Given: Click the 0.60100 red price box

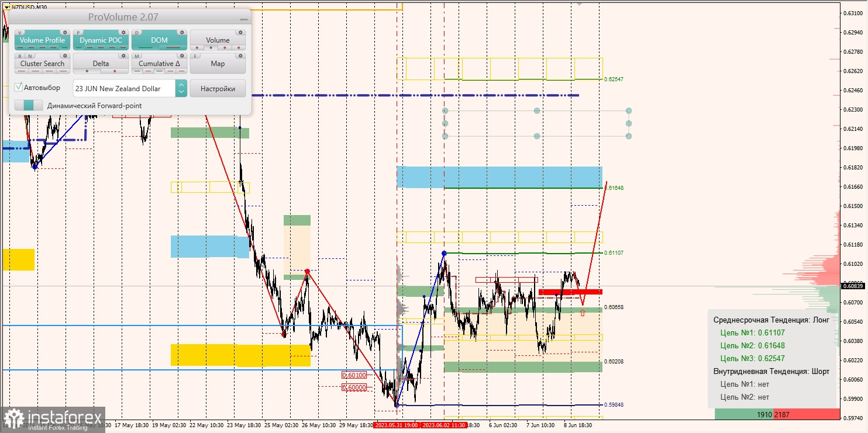Looking at the screenshot, I should [354, 375].
